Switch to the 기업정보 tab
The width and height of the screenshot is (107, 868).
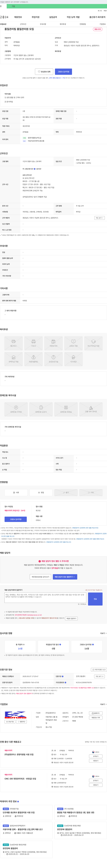click(103, 24)
